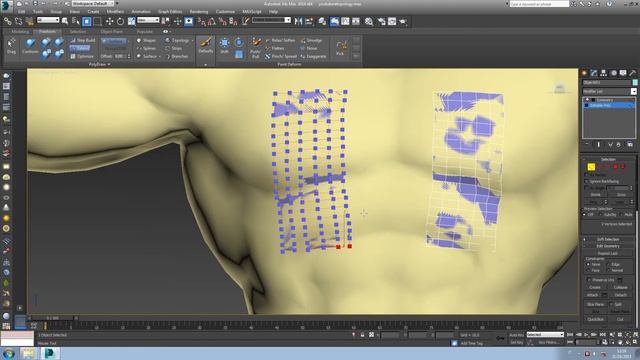The image size is (640, 360).
Task: Click the Step Build button
Action: [x=82, y=40]
